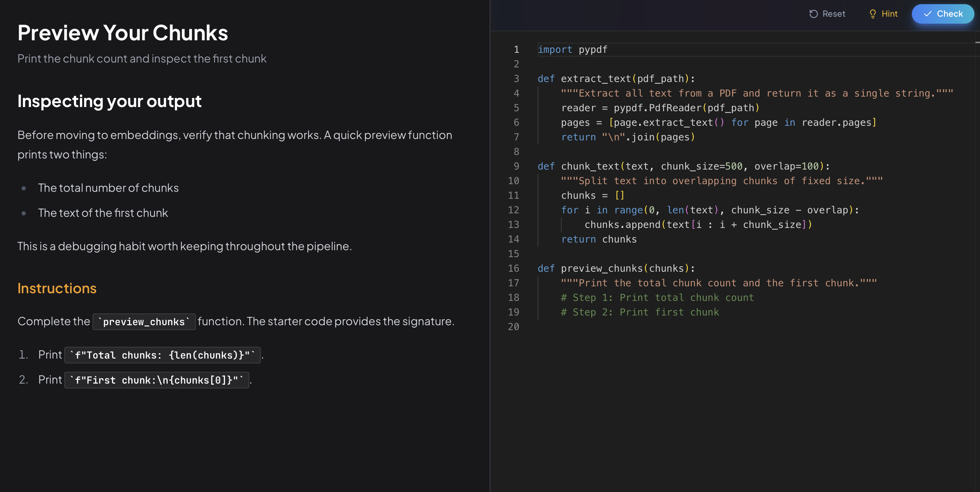Click the Reset circular arrow icon

coord(813,14)
